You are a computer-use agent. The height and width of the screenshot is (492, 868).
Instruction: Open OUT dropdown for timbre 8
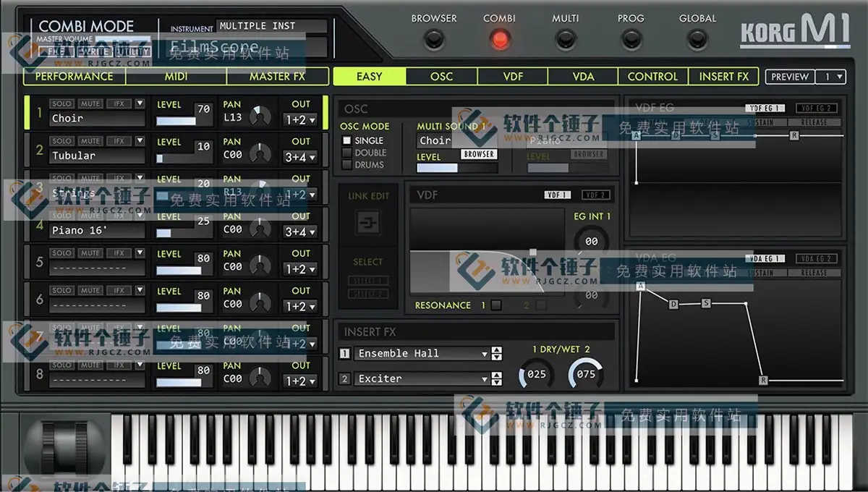click(301, 381)
